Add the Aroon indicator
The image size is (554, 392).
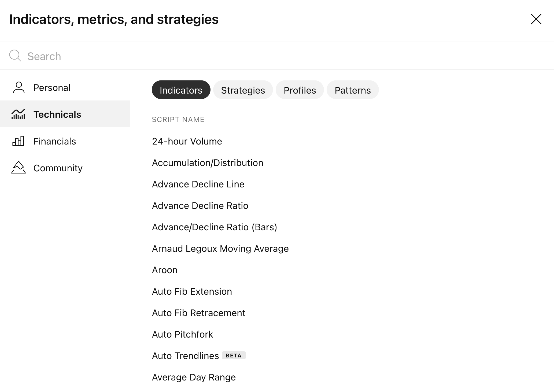click(165, 270)
